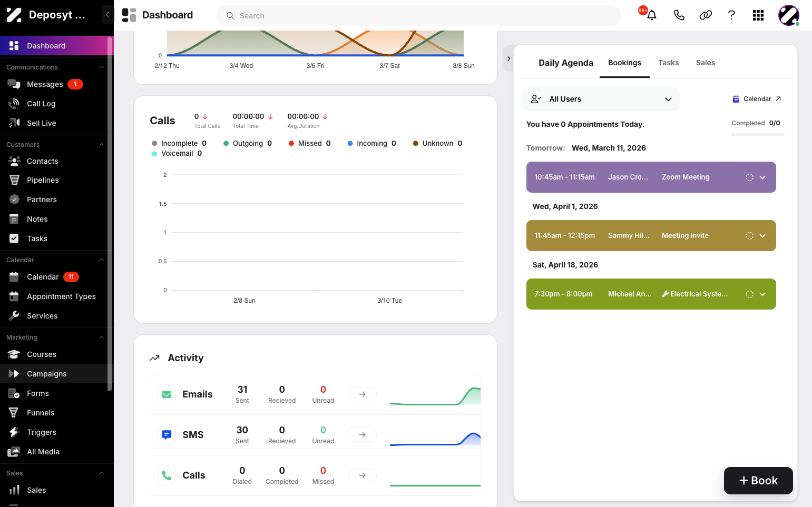Image resolution: width=812 pixels, height=507 pixels.
Task: Toggle Unknown series in Calls legend
Action: pyautogui.click(x=437, y=143)
